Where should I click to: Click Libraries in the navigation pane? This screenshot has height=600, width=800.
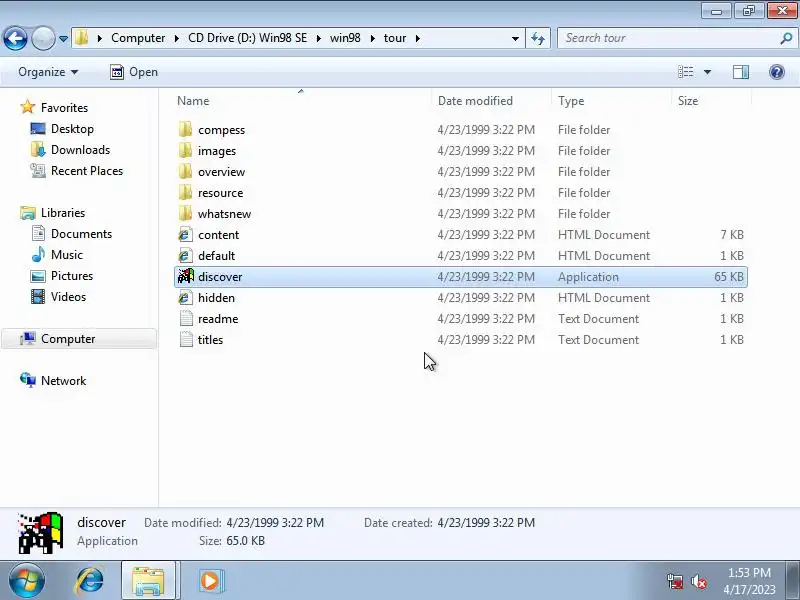[63, 213]
